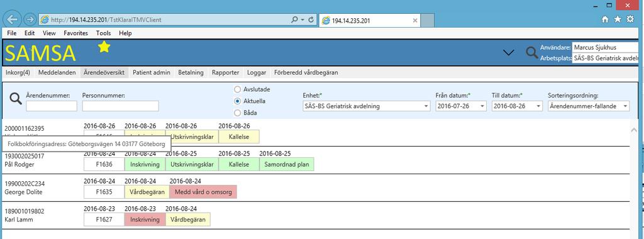Image resolution: width=644 pixels, height=239 pixels.
Task: Open the Tools menu
Action: point(104,33)
